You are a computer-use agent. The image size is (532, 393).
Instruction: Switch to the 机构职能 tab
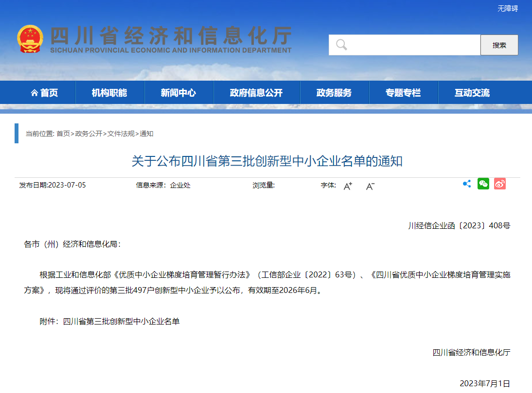pos(110,92)
